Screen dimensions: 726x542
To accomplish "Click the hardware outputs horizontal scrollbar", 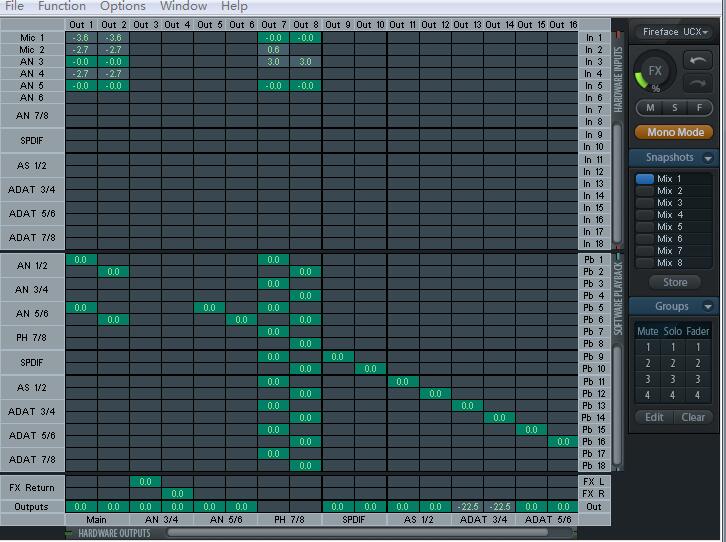I will pyautogui.click(x=359, y=533).
